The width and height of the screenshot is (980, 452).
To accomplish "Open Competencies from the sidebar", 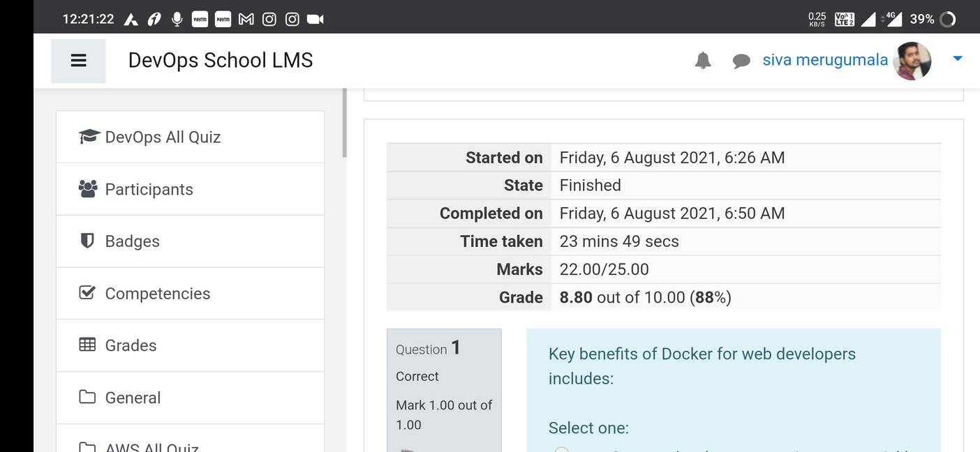I will pos(157,294).
